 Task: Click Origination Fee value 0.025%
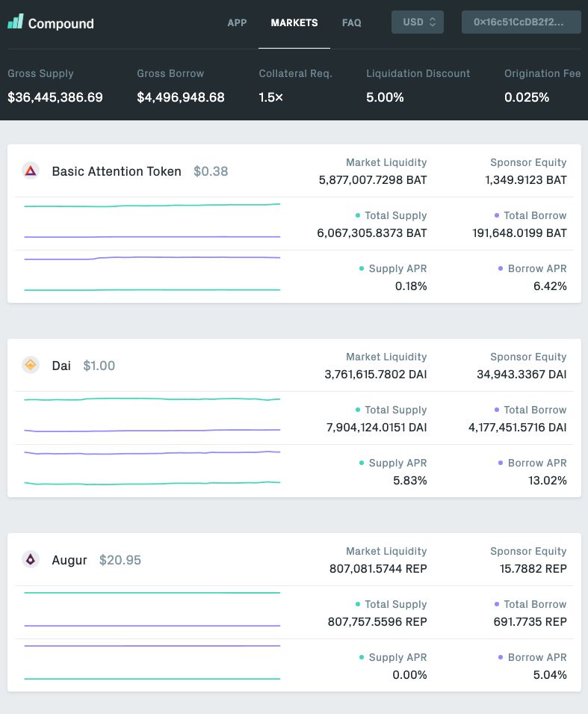click(x=527, y=97)
